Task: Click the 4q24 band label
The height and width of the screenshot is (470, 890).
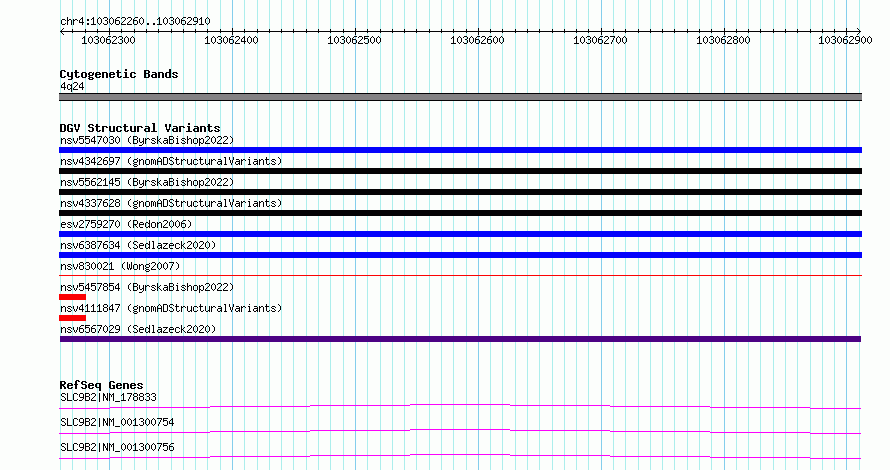Action: point(72,86)
